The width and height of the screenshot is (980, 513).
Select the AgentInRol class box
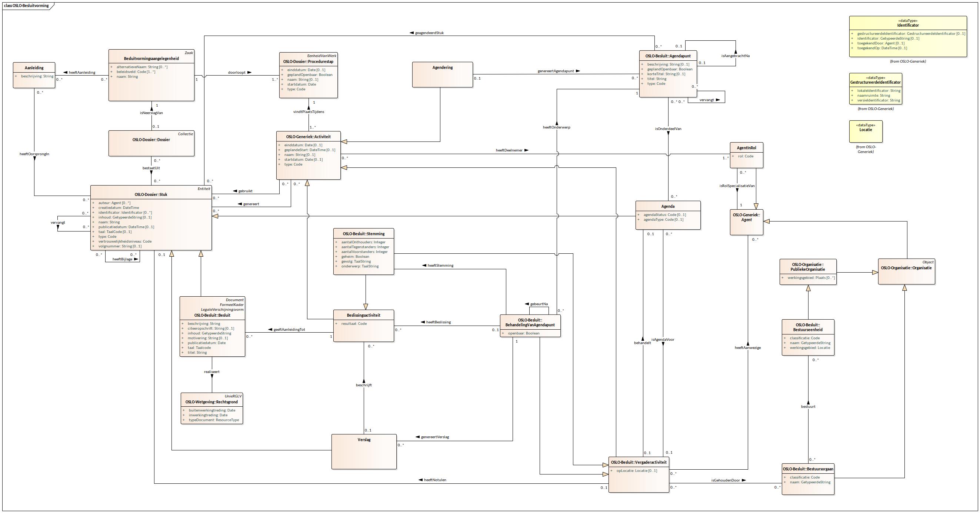point(746,148)
